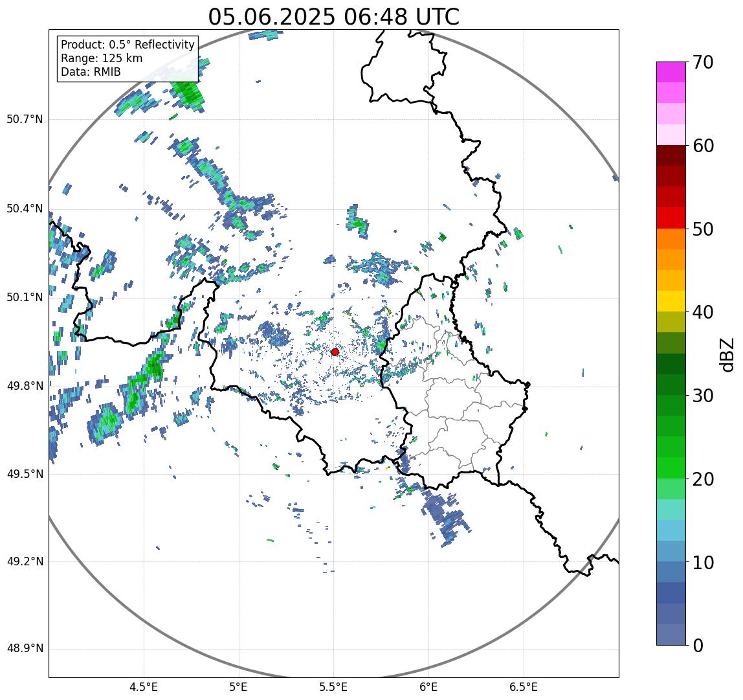Click the 'Data: RMIB' legend text
The width and height of the screenshot is (743, 700).
coord(91,72)
